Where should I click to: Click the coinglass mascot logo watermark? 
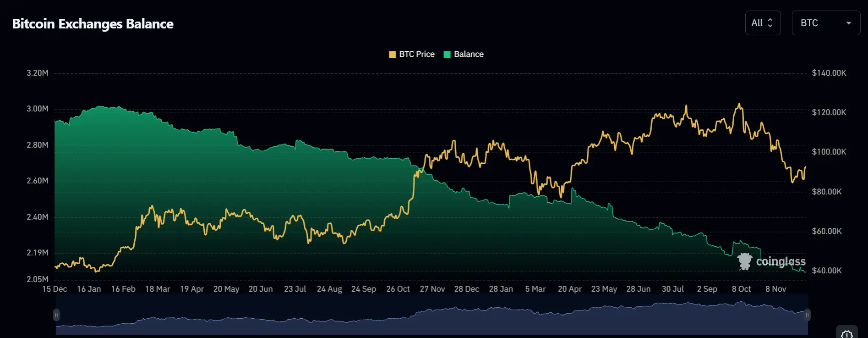[744, 261]
